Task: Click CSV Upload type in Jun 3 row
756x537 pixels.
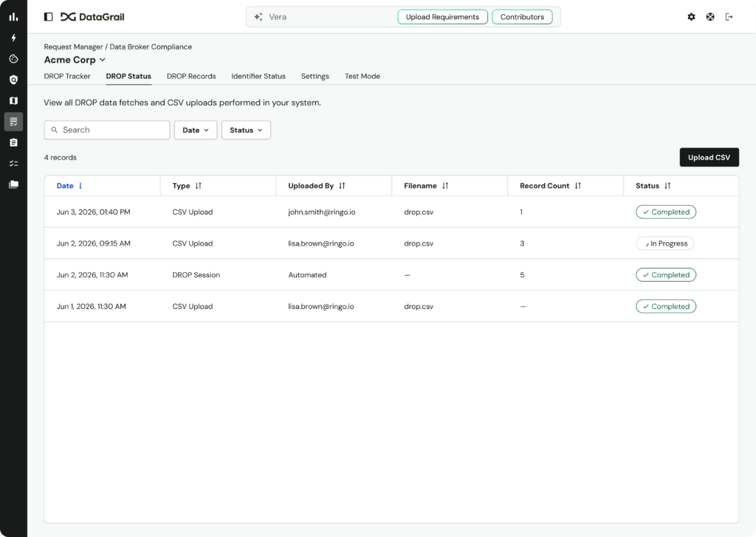Action: pos(193,212)
